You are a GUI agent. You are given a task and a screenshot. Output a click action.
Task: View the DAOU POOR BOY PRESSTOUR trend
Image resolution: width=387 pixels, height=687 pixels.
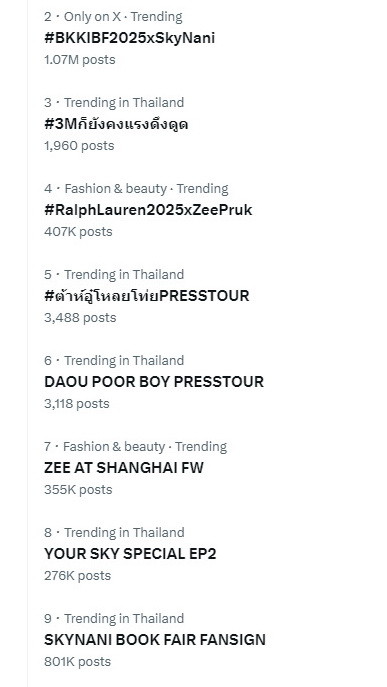coord(154,382)
